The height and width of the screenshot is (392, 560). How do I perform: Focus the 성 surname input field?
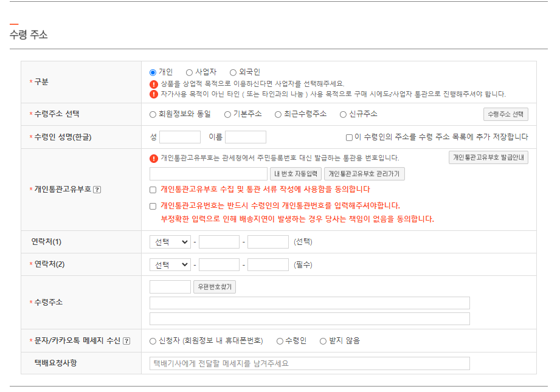(x=179, y=137)
